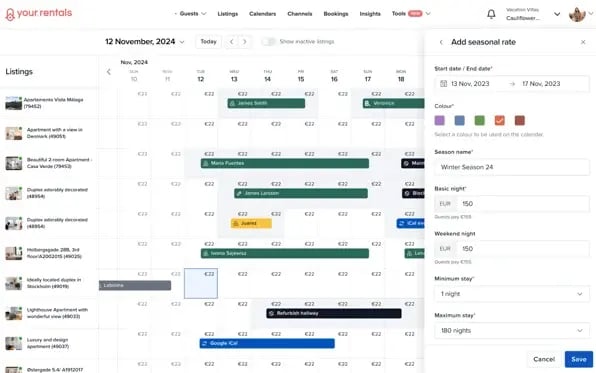The width and height of the screenshot is (596, 373).
Task: Open the Minimum stay dropdown
Action: coord(512,294)
